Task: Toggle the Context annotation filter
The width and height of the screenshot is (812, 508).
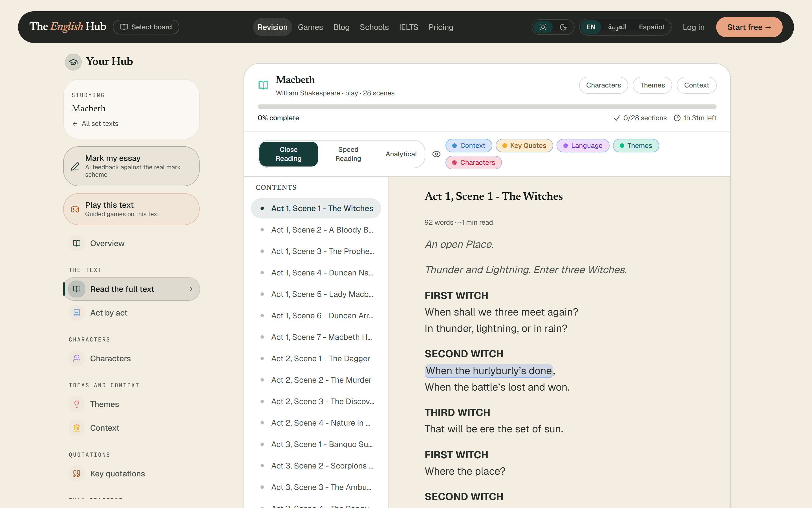Action: 468,145
